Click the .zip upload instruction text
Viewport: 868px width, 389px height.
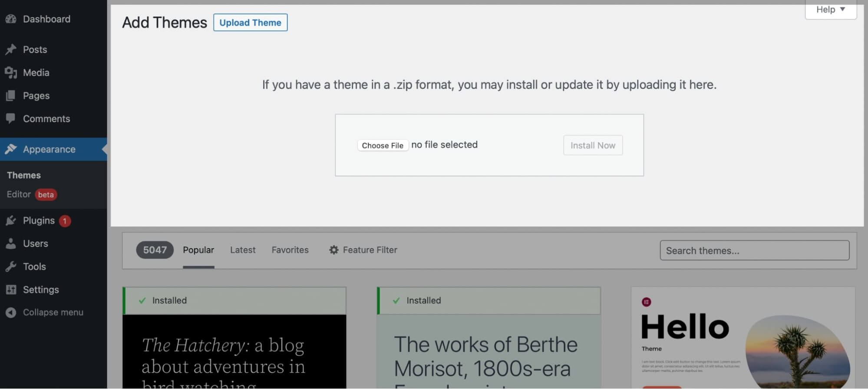(x=489, y=84)
